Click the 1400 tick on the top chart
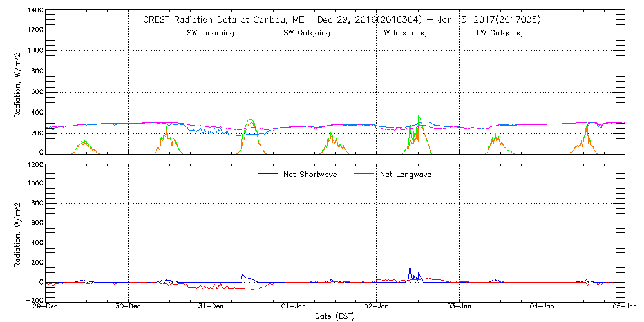 pyautogui.click(x=35, y=11)
